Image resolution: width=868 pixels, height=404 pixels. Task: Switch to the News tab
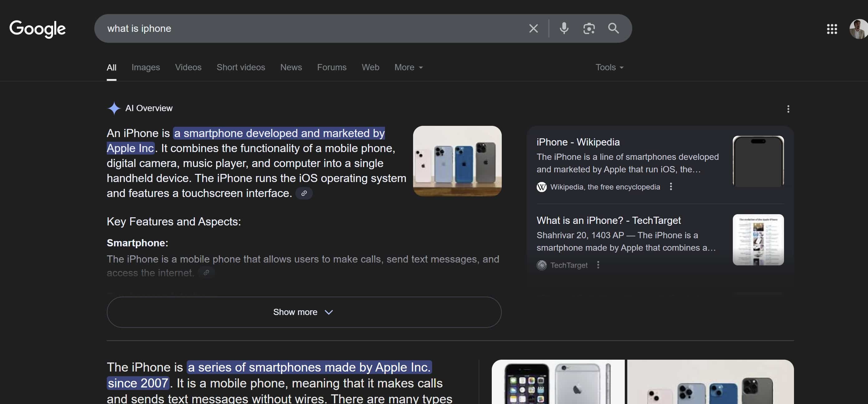pos(291,67)
